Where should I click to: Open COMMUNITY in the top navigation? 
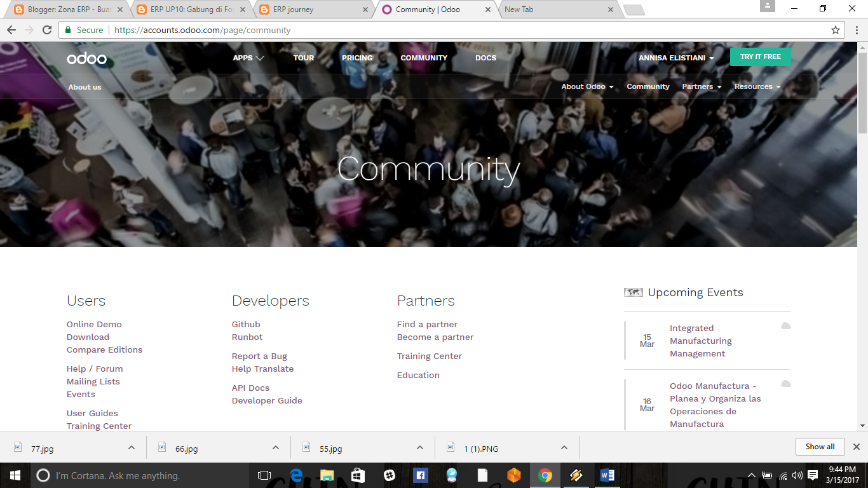pyautogui.click(x=424, y=58)
